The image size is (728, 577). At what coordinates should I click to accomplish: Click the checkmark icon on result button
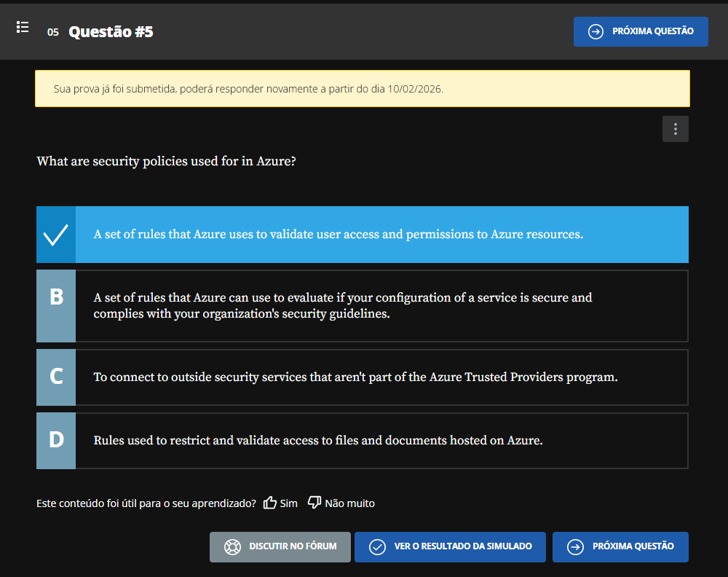click(x=377, y=546)
